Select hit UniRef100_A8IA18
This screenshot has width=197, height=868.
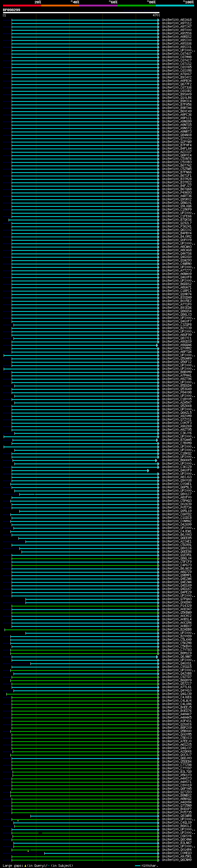177,20
